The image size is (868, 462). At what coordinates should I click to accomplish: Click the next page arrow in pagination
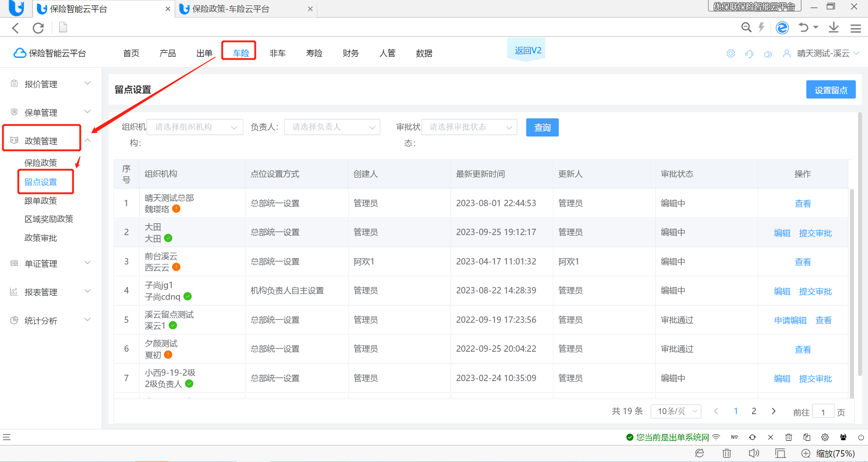pos(774,411)
